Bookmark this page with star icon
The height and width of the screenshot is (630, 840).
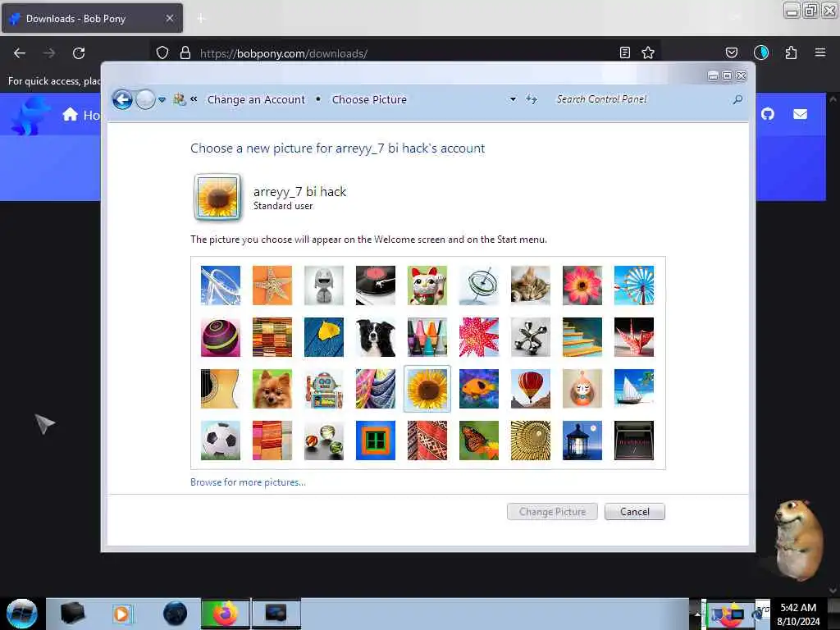[x=648, y=52]
